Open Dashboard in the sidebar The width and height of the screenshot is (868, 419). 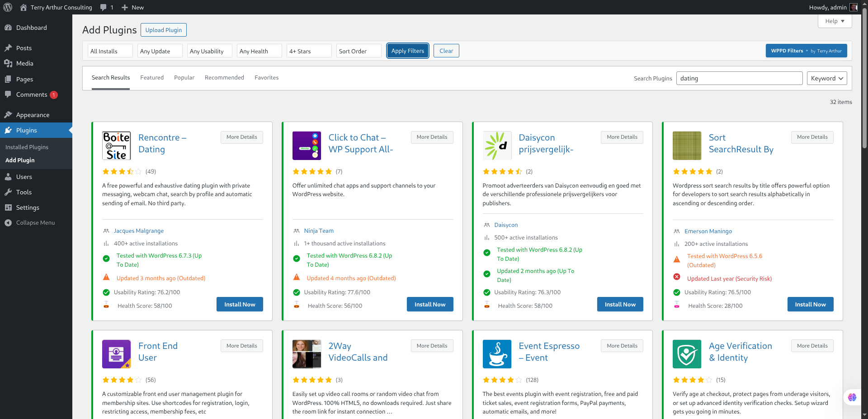coord(36,28)
